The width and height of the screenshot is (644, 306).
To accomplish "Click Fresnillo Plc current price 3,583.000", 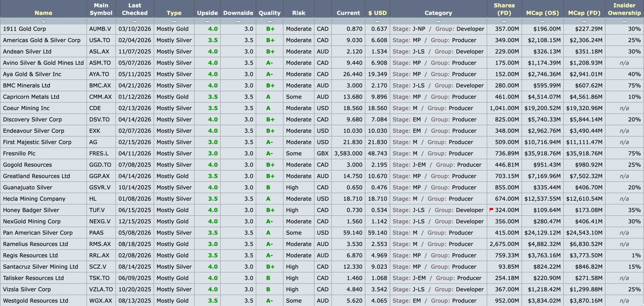I will point(348,153).
